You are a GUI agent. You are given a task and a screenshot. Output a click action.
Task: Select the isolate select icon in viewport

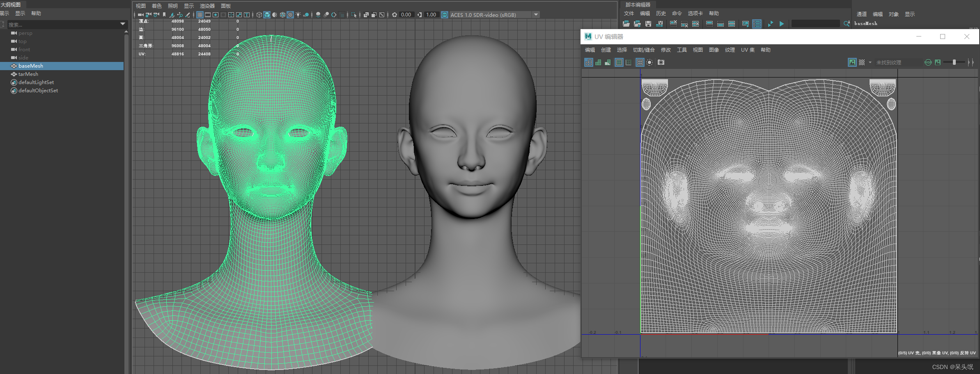[354, 15]
